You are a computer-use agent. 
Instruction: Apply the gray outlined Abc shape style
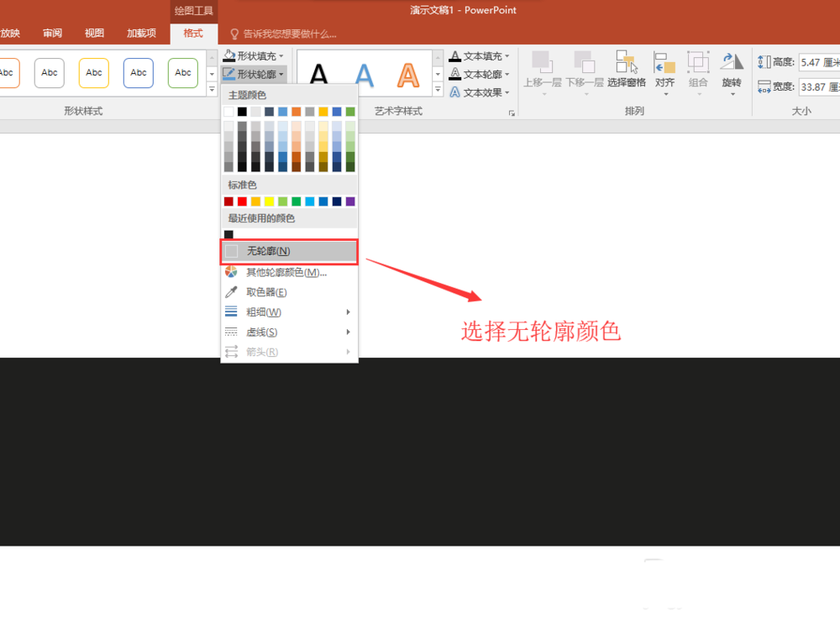click(x=50, y=73)
